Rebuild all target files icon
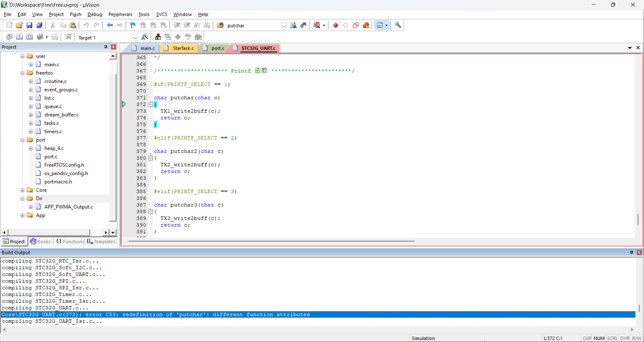This screenshot has width=644, height=342. [x=30, y=37]
